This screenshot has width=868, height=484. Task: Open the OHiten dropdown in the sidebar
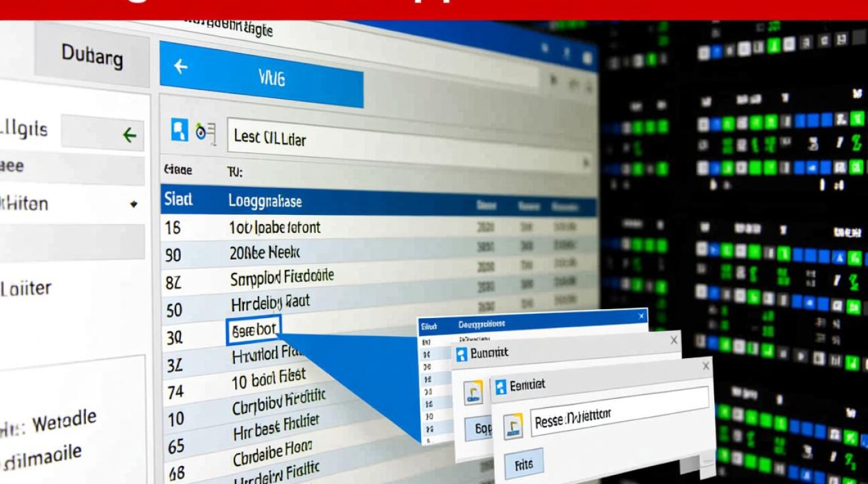coord(134,204)
